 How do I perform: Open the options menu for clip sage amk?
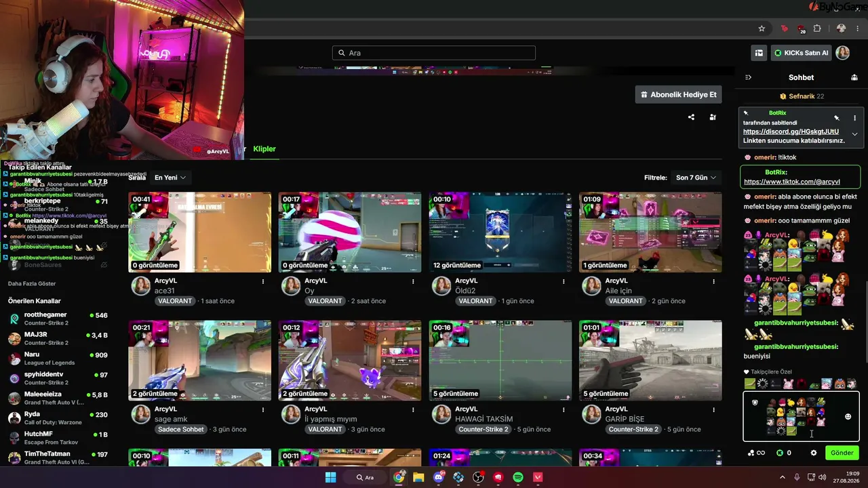(x=263, y=409)
